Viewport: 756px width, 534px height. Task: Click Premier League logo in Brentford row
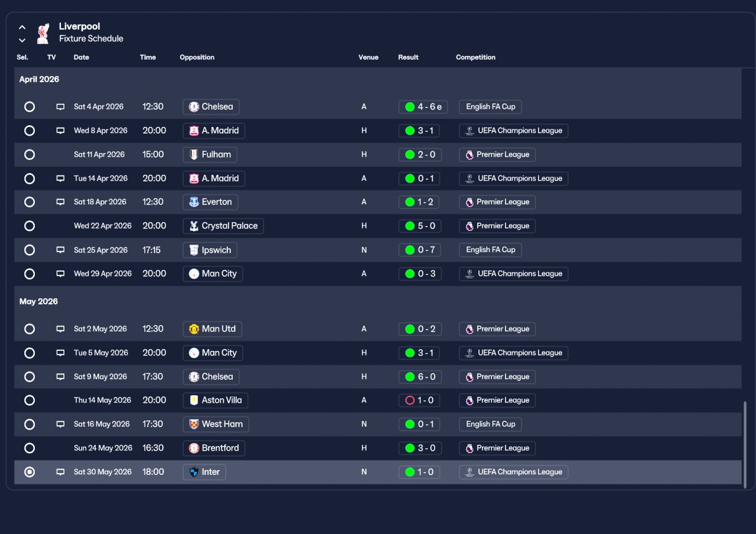click(470, 448)
